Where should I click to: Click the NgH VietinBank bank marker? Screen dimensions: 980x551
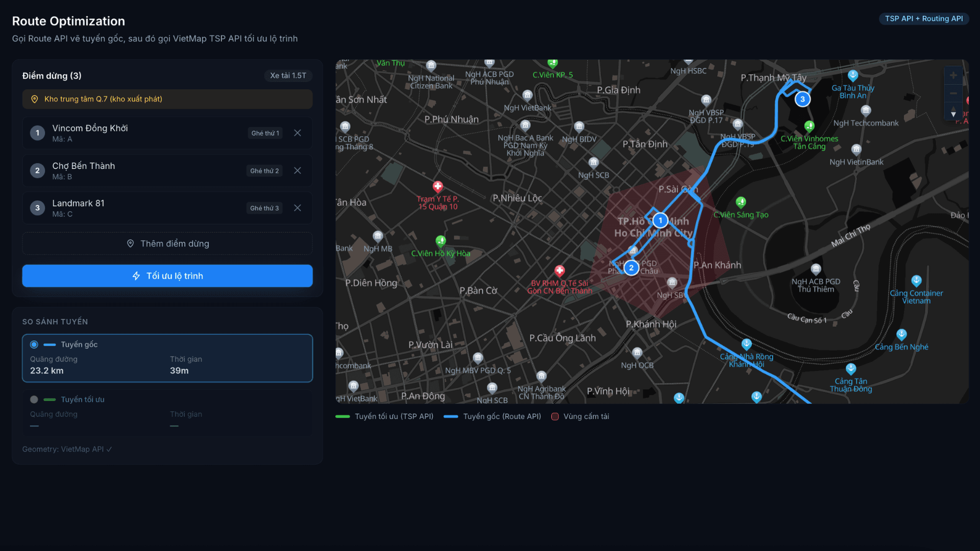tap(856, 149)
